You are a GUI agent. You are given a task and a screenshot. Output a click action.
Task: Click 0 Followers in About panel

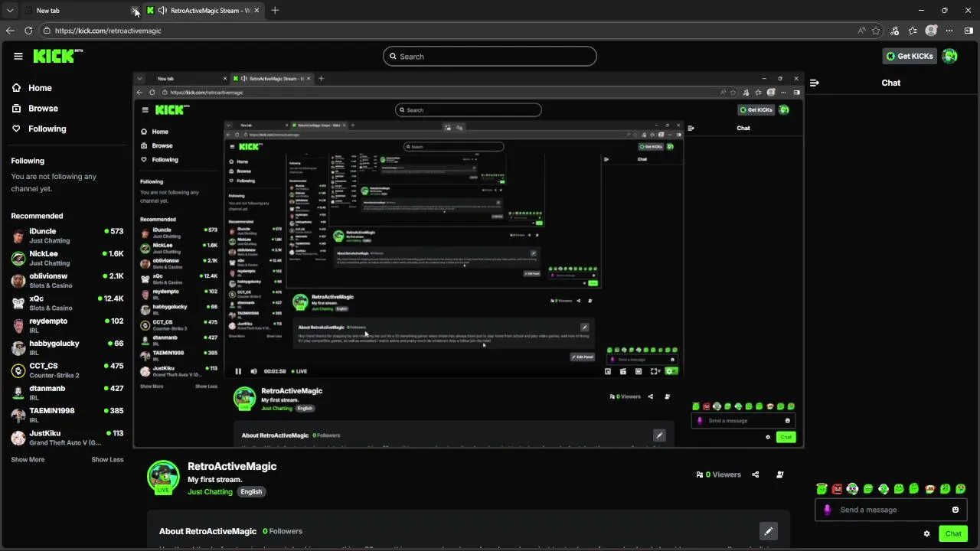pyautogui.click(x=283, y=531)
